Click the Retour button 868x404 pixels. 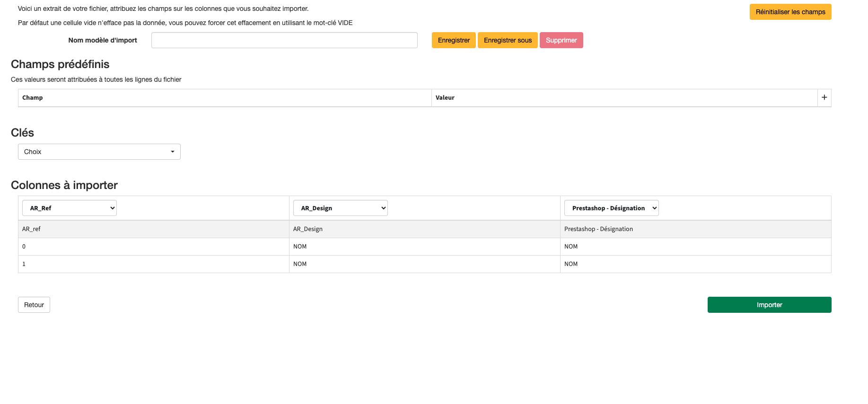34,305
